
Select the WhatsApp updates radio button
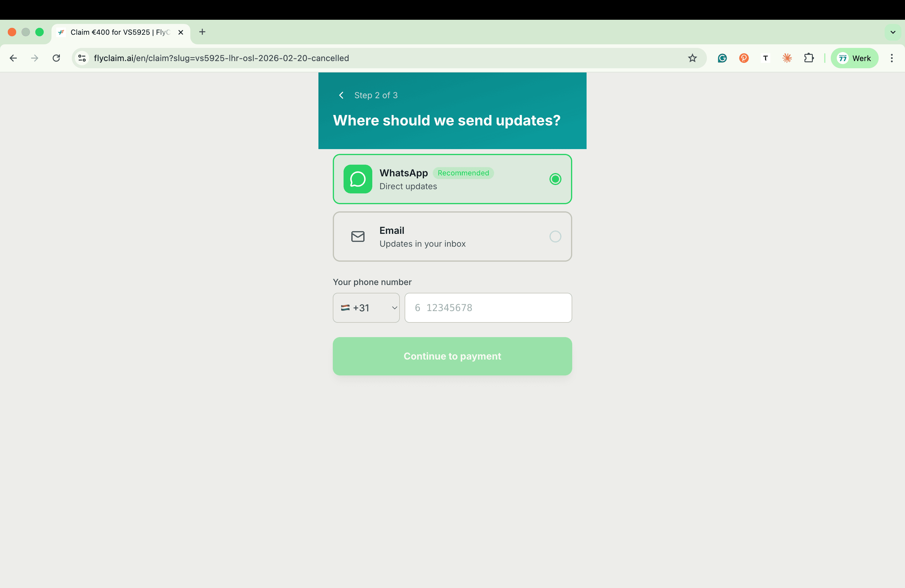(555, 179)
